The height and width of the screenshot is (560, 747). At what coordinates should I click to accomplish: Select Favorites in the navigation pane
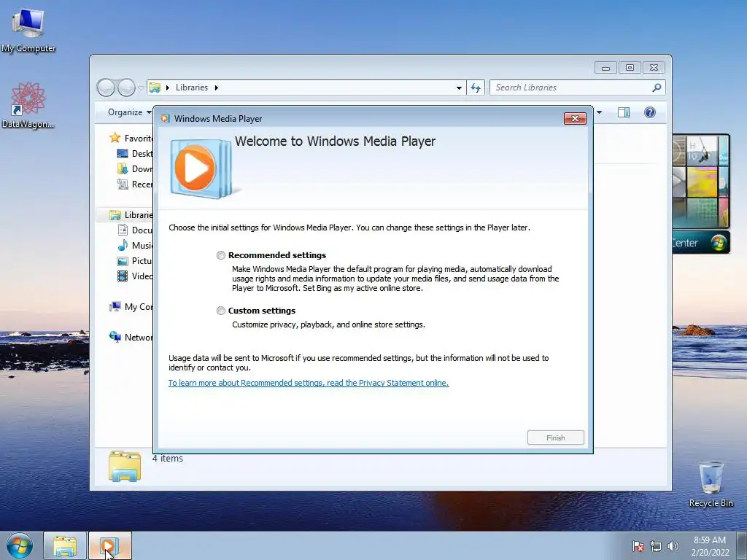click(x=131, y=138)
